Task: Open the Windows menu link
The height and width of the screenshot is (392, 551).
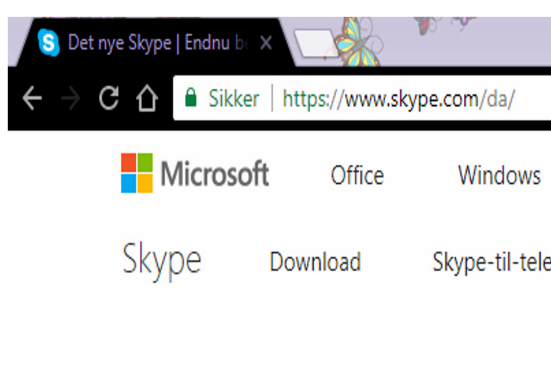Action: click(499, 175)
